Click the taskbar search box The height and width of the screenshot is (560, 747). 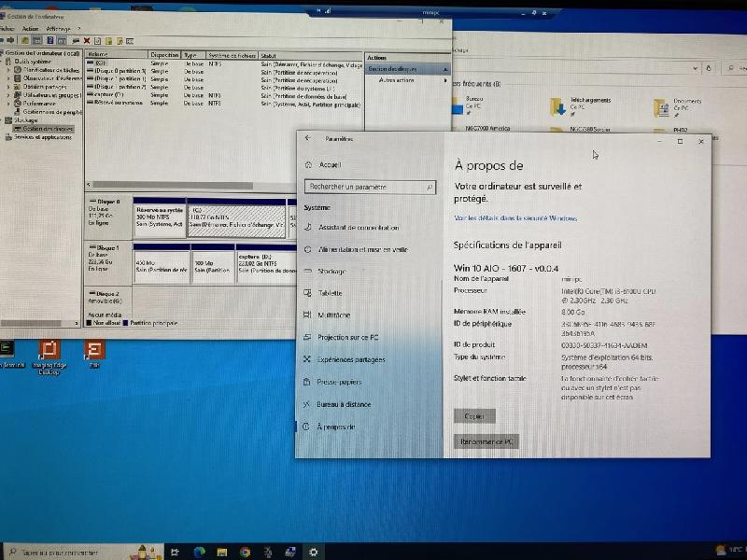(x=82, y=553)
